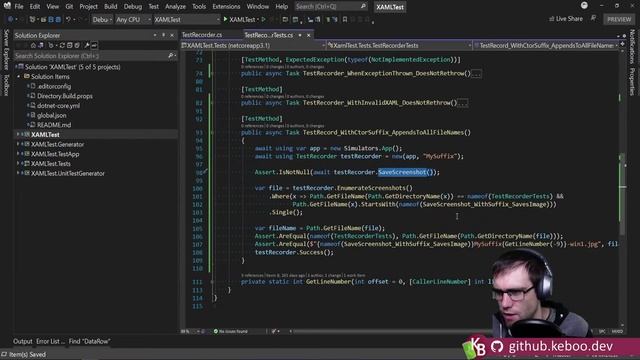640x360 pixels.
Task: Click Collapse All icon in Solution Explorer toolbar
Action: tap(69, 45)
